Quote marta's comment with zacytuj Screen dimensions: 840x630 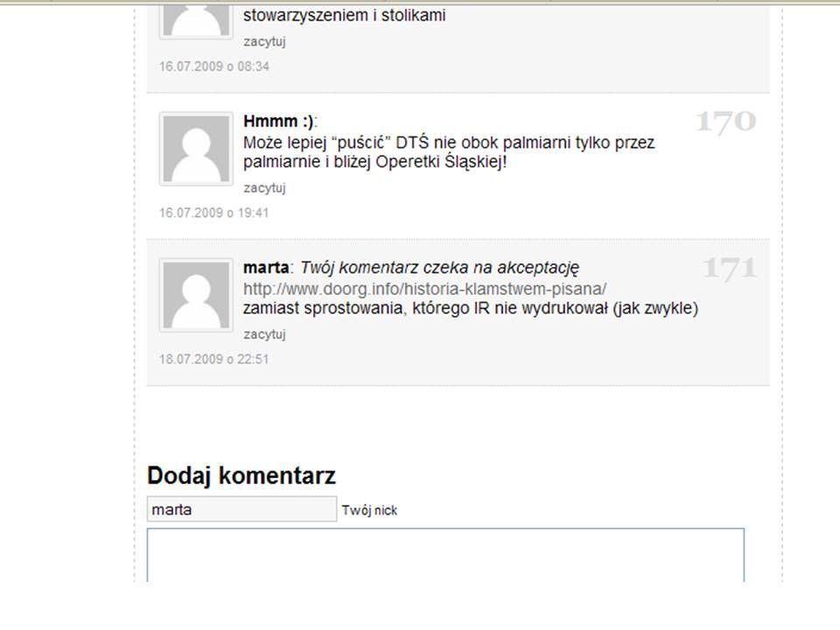point(264,333)
